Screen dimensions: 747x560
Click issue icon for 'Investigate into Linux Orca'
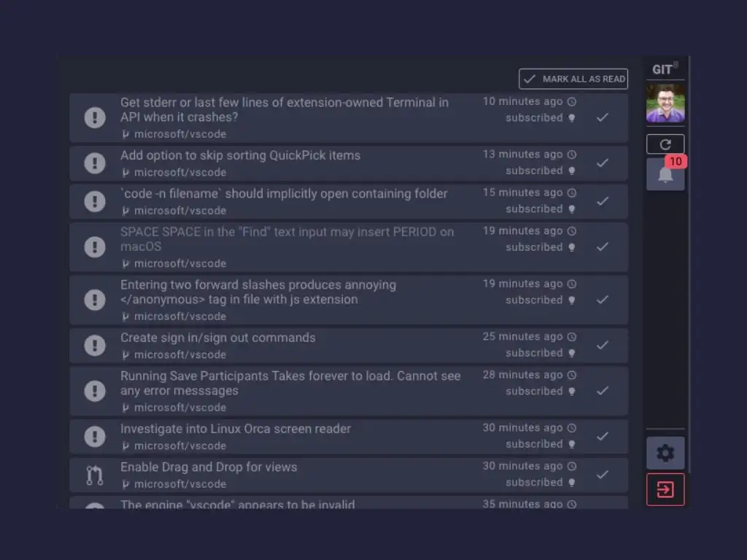tap(95, 437)
